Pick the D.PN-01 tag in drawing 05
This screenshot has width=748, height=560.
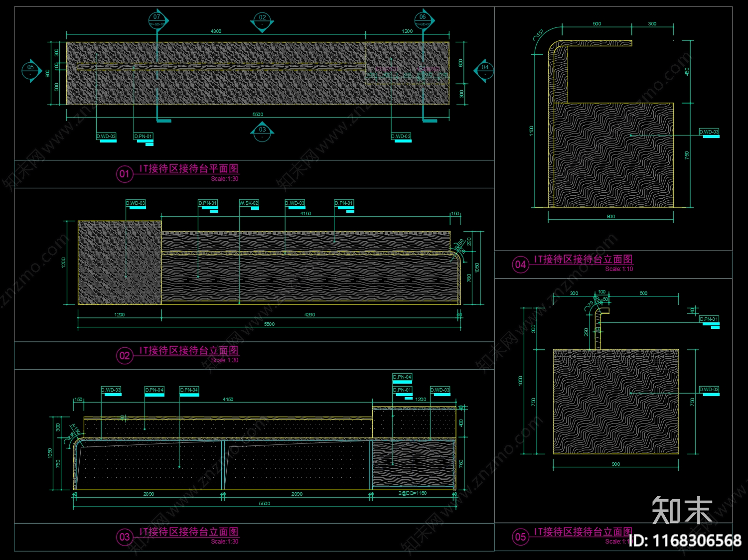[x=709, y=319]
